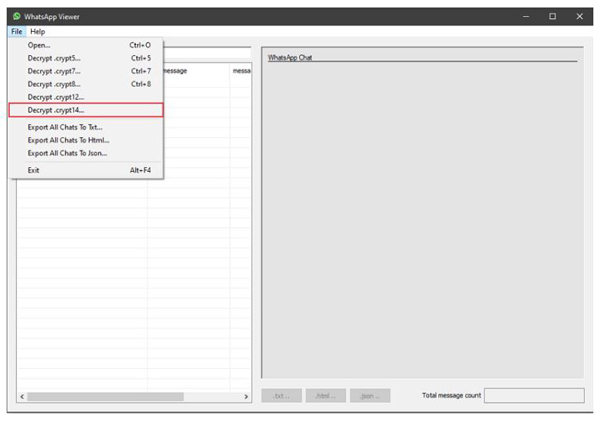Export All Chats To Html
The image size is (600, 421).
click(x=68, y=140)
